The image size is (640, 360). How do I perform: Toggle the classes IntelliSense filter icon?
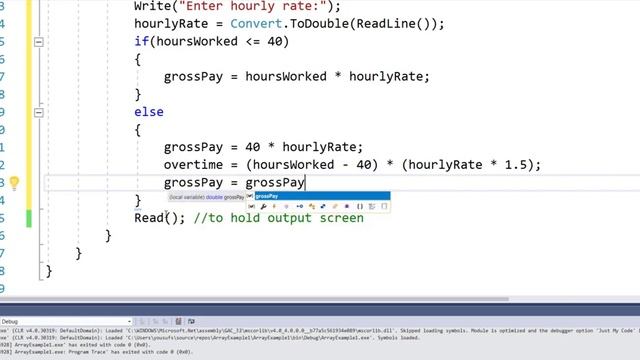pyautogui.click(x=312, y=206)
